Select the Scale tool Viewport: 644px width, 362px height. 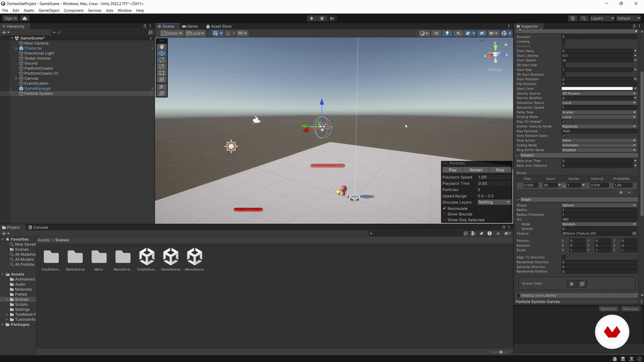pyautogui.click(x=162, y=67)
